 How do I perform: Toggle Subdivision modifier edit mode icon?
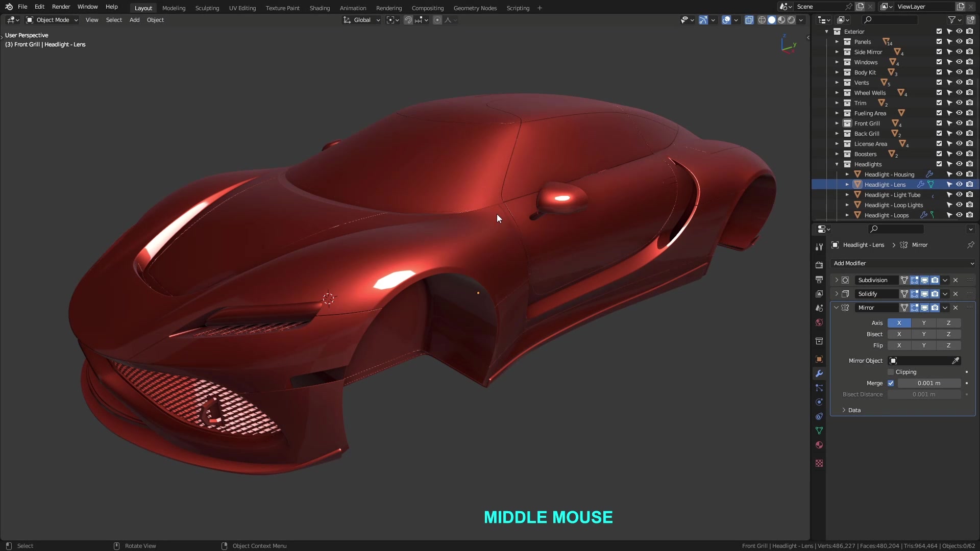[x=914, y=280]
